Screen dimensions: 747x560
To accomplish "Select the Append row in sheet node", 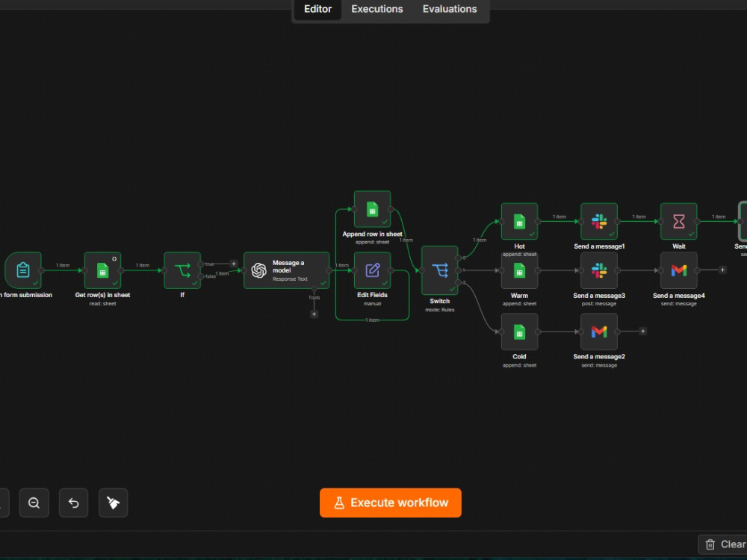I will click(372, 209).
